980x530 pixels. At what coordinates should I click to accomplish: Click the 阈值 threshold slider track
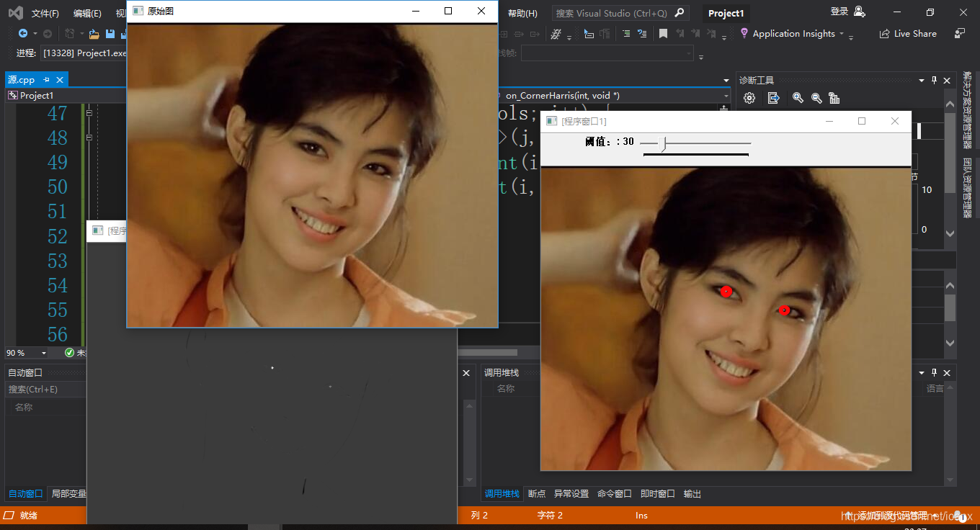[695, 144]
